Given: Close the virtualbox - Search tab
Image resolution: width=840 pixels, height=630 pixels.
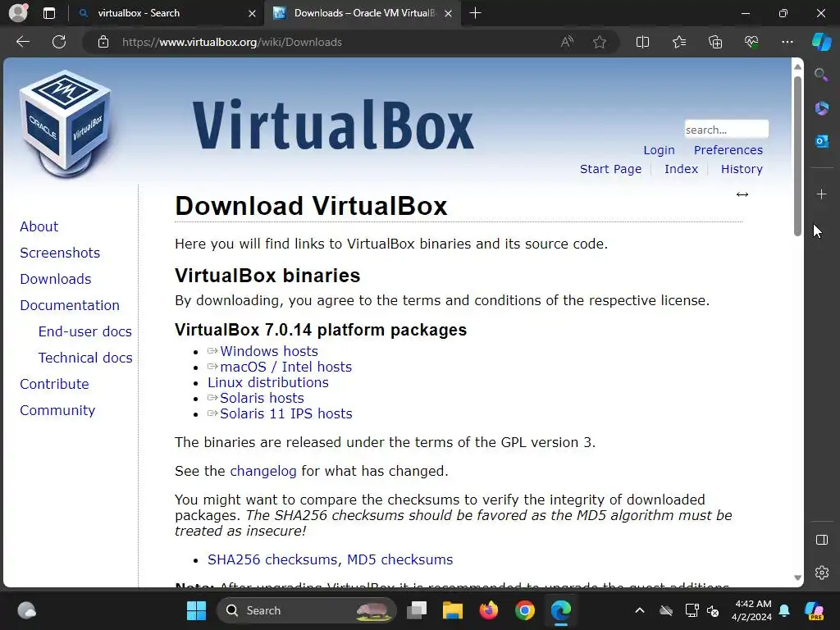Looking at the screenshot, I should (252, 13).
